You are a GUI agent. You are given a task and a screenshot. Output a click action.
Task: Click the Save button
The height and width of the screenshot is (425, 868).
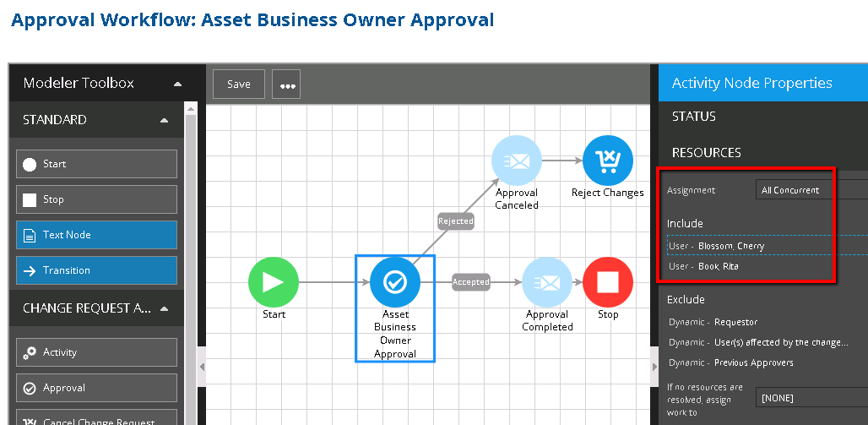[x=239, y=84]
